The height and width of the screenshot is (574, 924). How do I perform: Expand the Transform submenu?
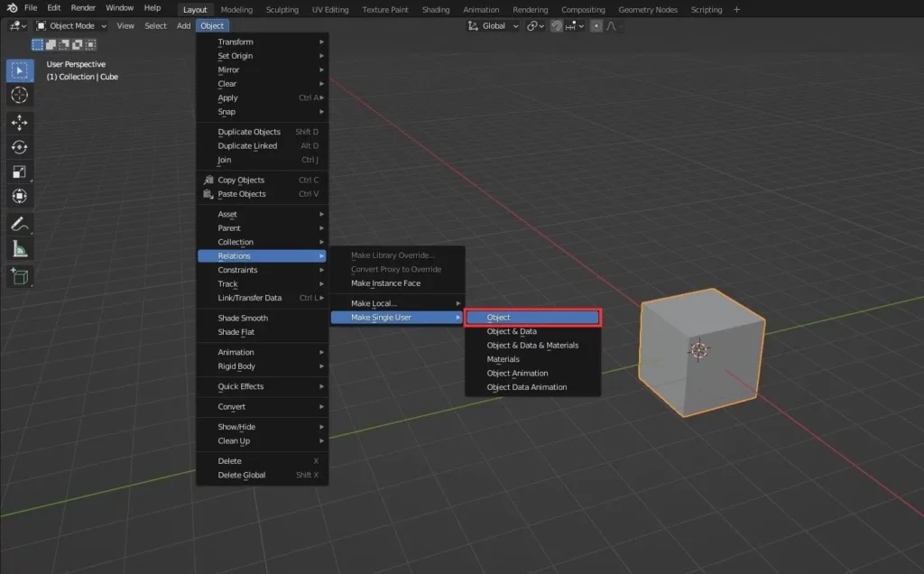(263, 42)
